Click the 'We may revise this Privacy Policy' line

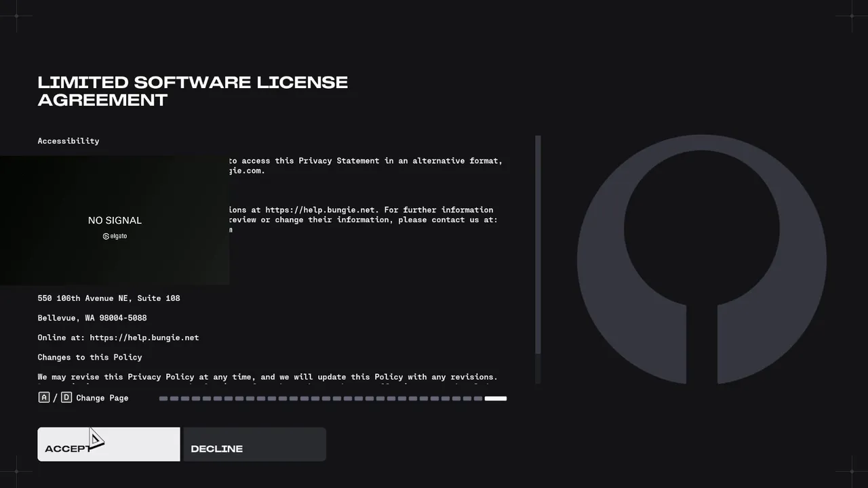(x=268, y=377)
